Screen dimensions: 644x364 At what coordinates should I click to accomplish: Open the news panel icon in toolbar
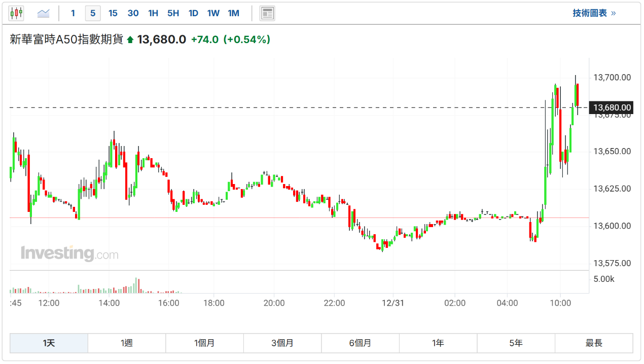click(267, 13)
